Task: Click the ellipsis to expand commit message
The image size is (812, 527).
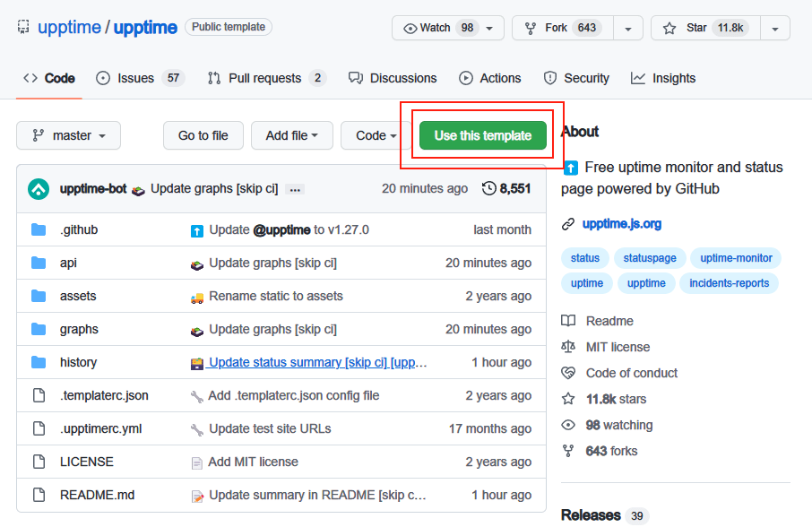Action: pos(295,189)
